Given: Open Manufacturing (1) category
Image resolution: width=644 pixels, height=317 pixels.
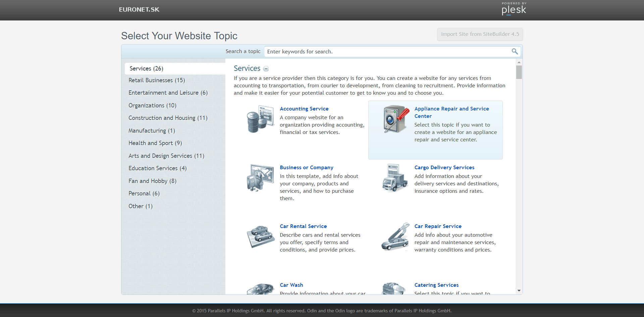Looking at the screenshot, I should tap(152, 131).
